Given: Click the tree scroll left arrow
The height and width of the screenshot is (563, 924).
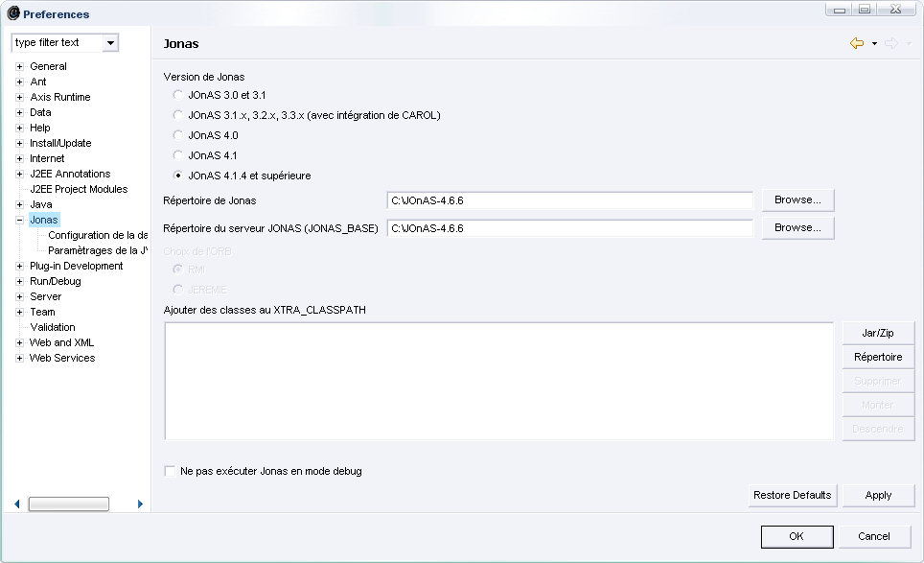Looking at the screenshot, I should pyautogui.click(x=17, y=504).
